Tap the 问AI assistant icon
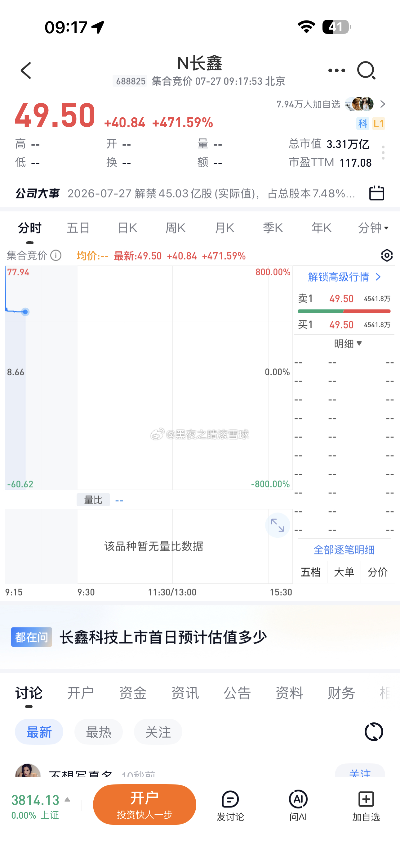This screenshot has height=868, width=400. tap(298, 806)
